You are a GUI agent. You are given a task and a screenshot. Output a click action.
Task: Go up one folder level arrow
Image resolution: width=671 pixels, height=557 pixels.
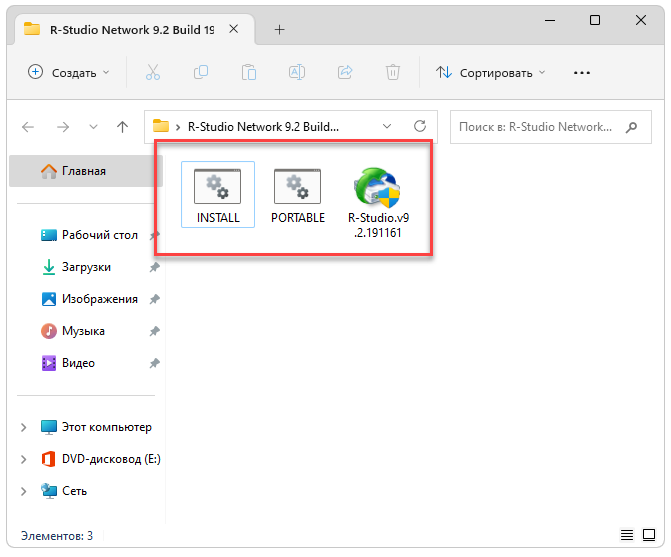tap(122, 127)
